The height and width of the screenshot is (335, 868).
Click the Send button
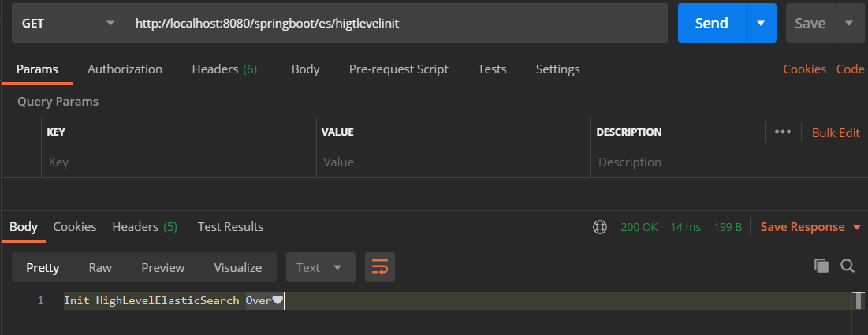[711, 24]
